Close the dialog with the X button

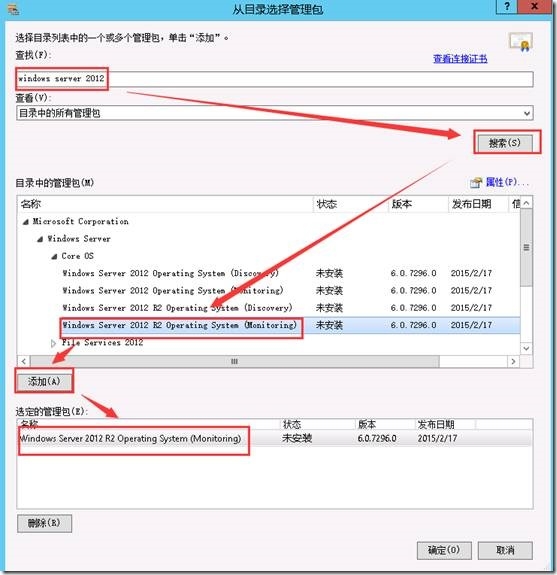tap(535, 7)
